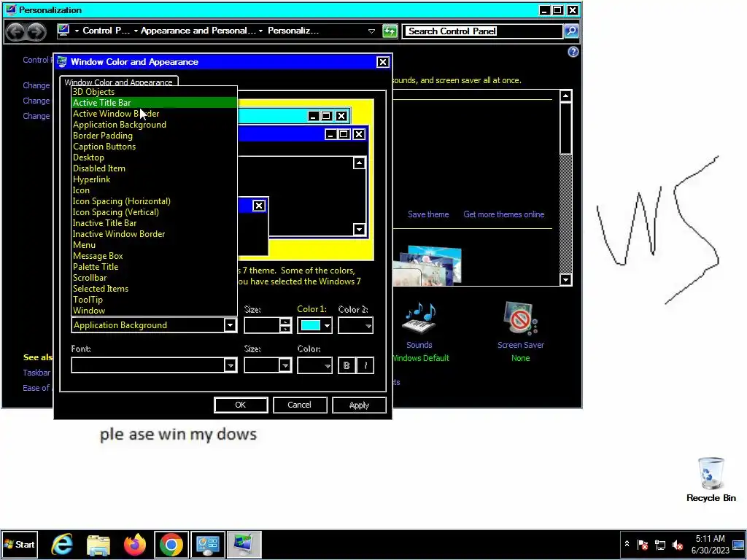Pick Palette Title from the list

pos(154,267)
